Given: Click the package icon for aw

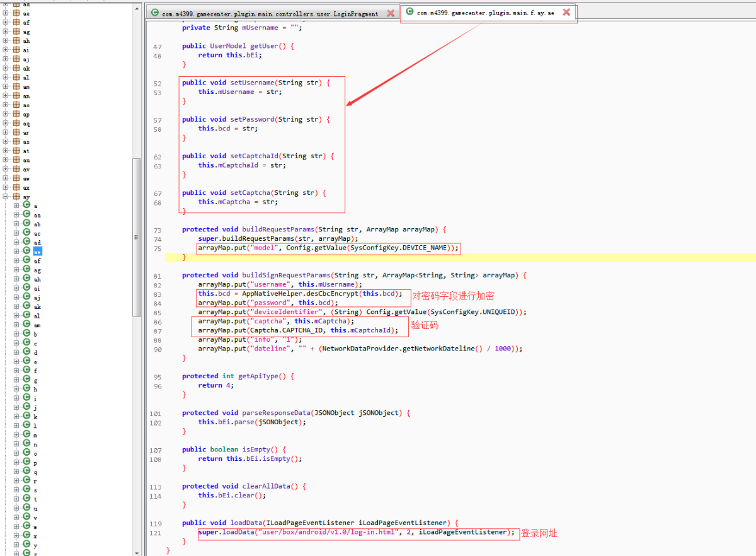Looking at the screenshot, I should pos(16,178).
